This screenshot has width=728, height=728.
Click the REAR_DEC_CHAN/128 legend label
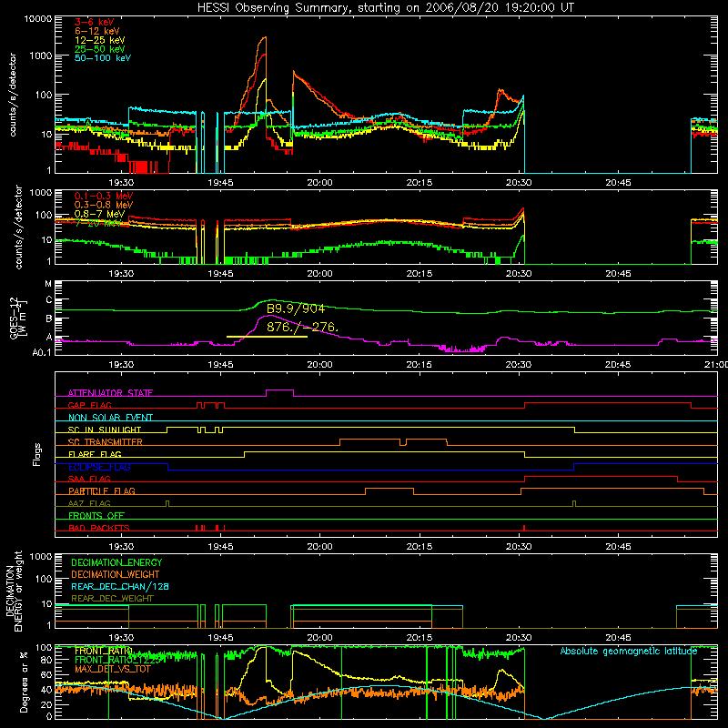[120, 587]
